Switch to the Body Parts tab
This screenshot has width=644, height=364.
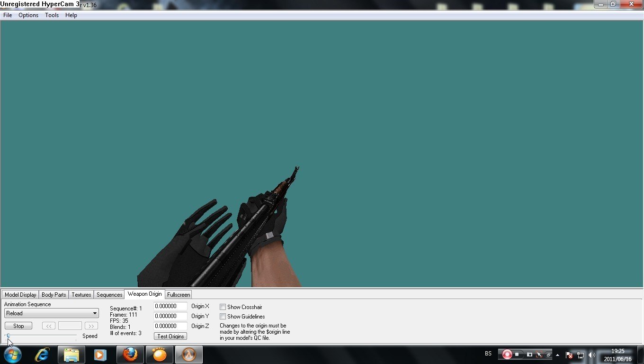(x=54, y=295)
